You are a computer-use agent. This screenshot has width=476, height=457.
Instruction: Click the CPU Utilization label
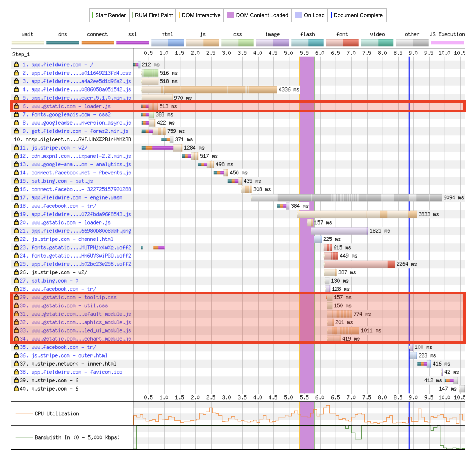pyautogui.click(x=57, y=413)
